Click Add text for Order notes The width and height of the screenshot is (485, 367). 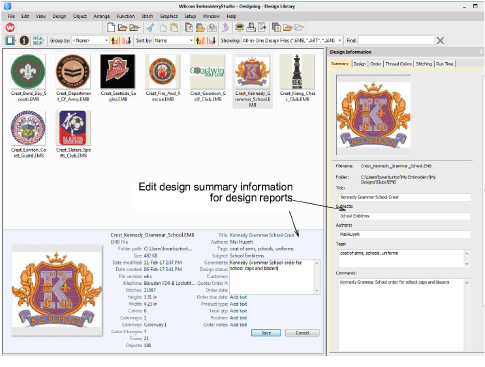tap(238, 325)
